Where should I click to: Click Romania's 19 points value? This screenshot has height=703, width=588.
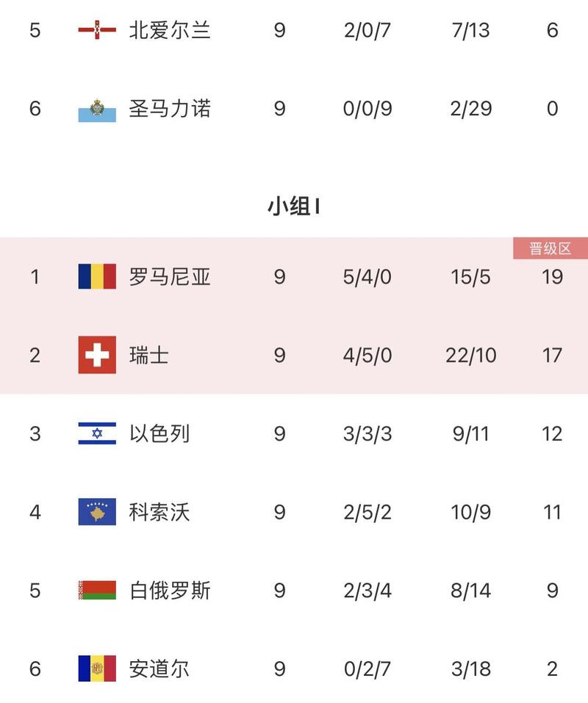[552, 277]
